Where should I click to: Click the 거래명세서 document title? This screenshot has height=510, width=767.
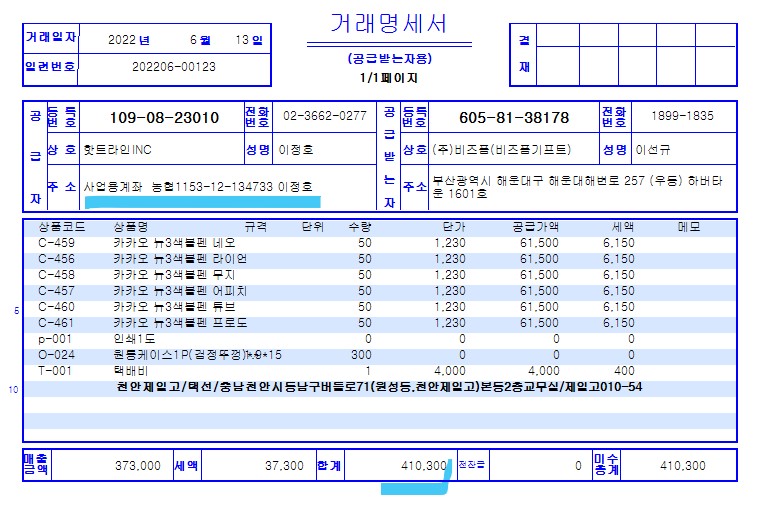click(x=388, y=25)
